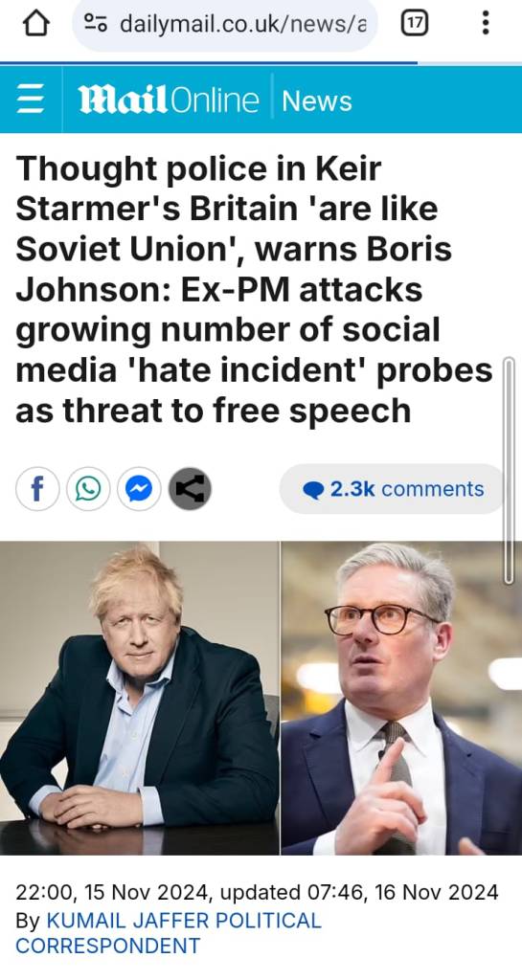Click the comments speech bubble icon
Screen dimensions: 522x980
313,490
